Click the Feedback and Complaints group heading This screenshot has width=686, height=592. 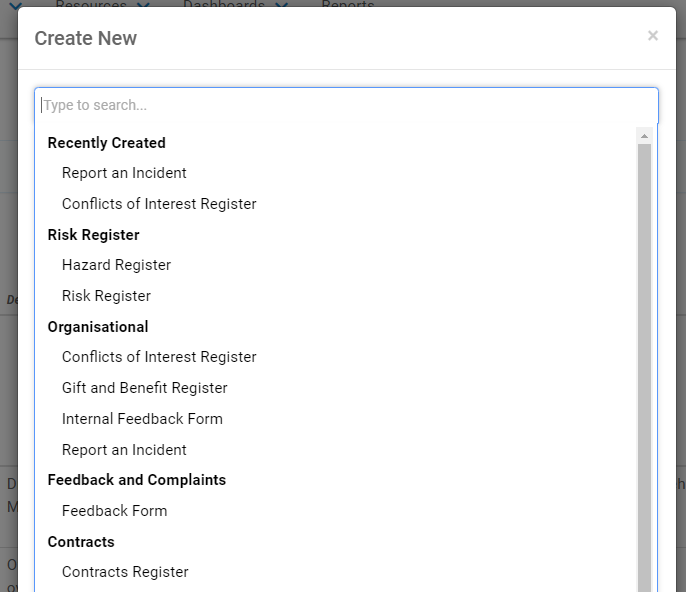(137, 480)
